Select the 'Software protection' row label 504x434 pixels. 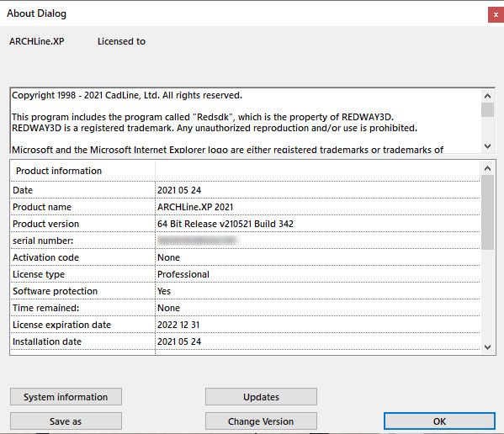coord(55,291)
